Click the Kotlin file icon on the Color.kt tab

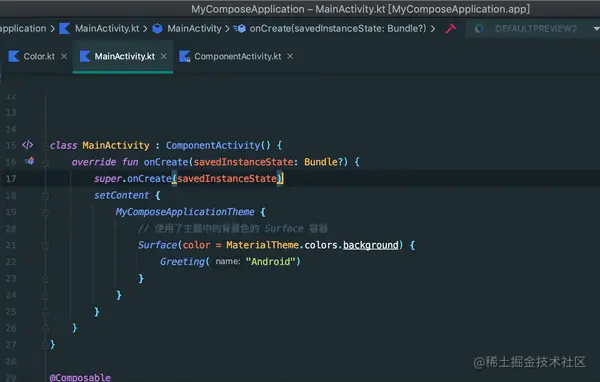14,56
